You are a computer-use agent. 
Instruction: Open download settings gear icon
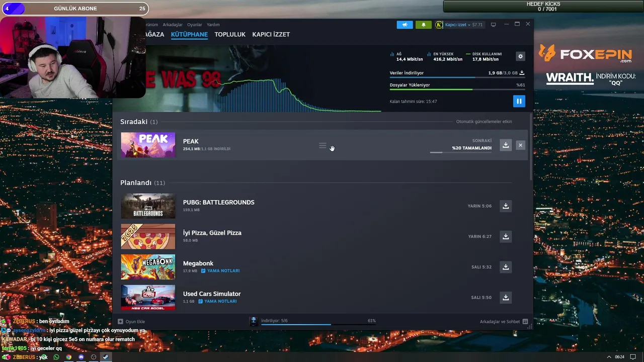click(521, 56)
